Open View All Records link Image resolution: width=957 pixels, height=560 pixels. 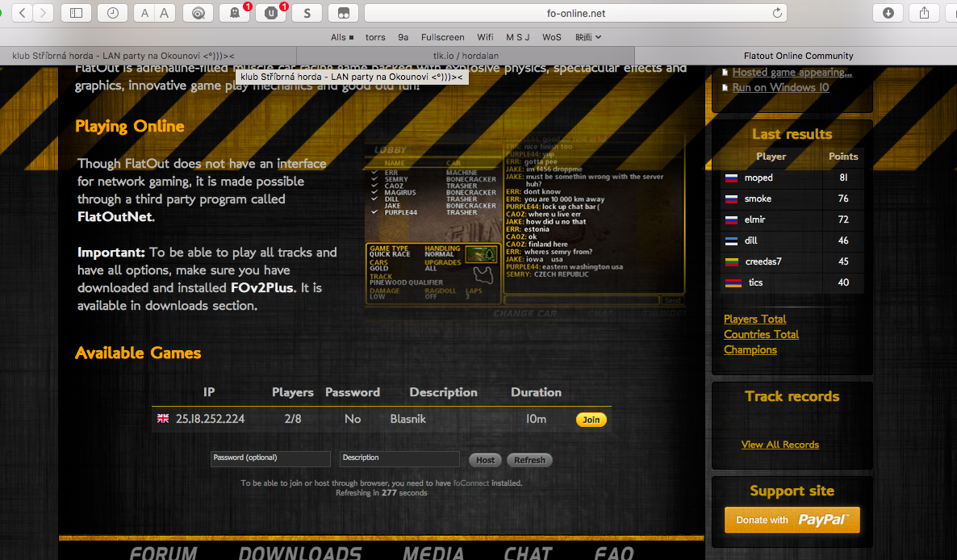[780, 445]
